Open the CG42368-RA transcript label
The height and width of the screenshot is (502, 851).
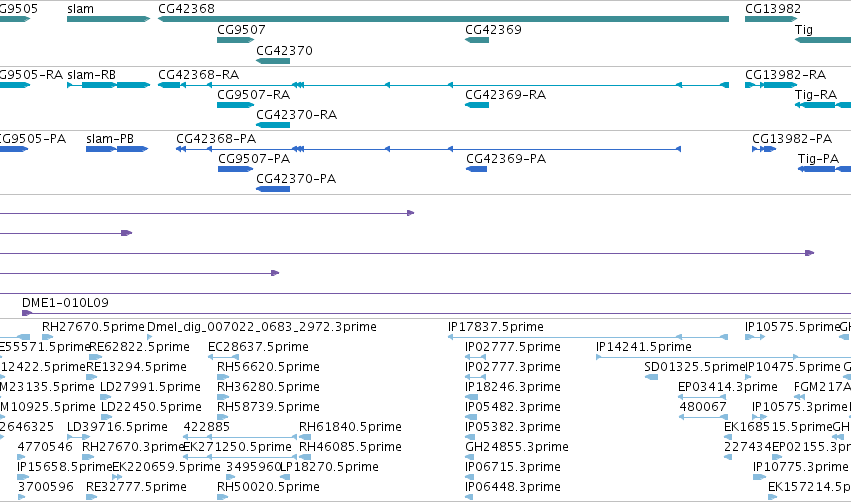pos(199,75)
